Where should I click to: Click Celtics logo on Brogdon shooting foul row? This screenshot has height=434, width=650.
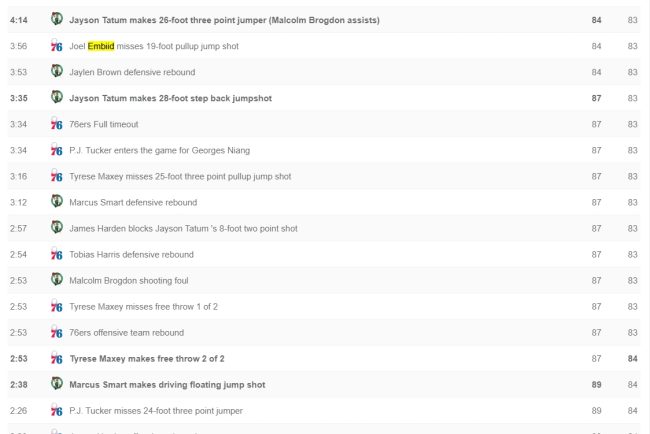[x=56, y=280]
